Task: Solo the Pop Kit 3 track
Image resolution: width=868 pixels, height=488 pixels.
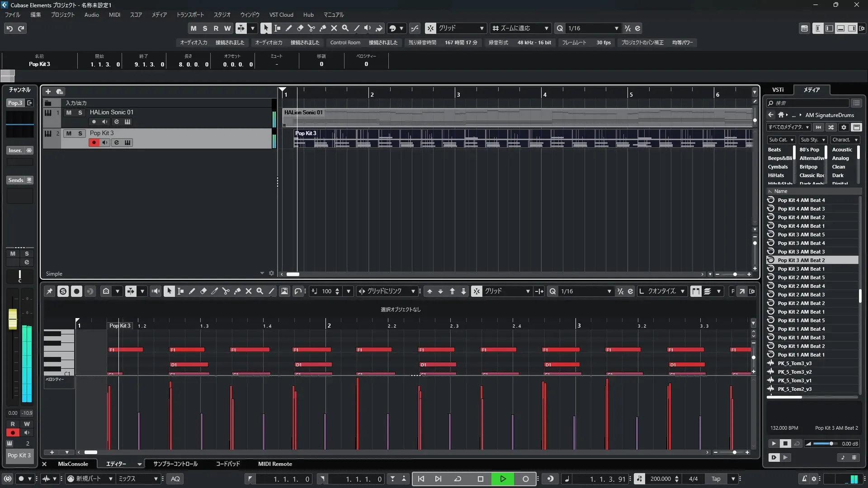Action: [80, 133]
